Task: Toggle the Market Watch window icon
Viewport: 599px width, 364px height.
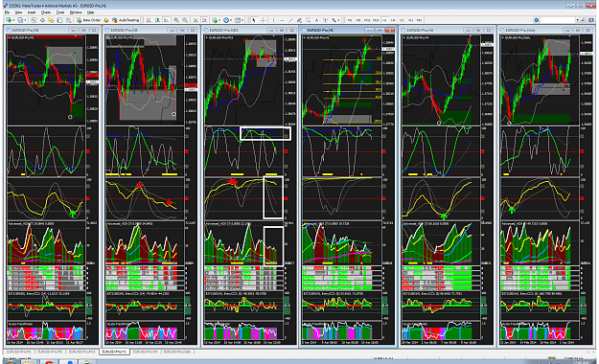Action: coord(34,20)
